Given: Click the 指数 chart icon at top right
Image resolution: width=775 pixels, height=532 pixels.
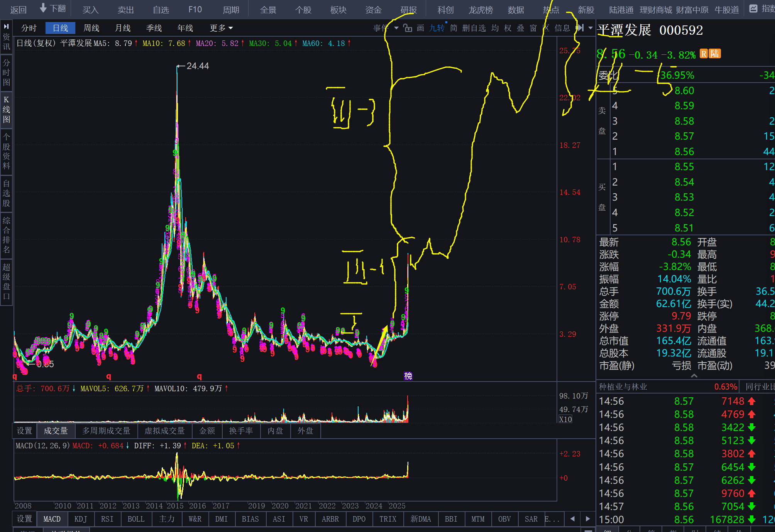Looking at the screenshot, I should click(x=753, y=8).
